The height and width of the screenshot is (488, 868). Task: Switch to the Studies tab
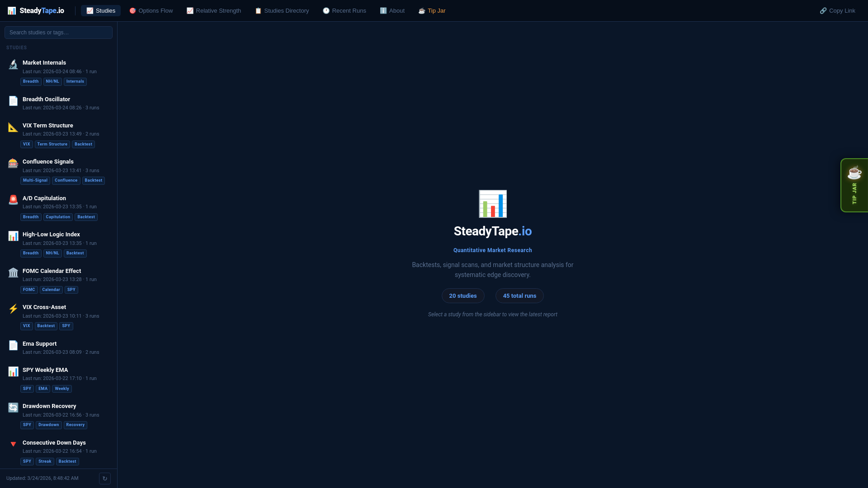(x=101, y=11)
